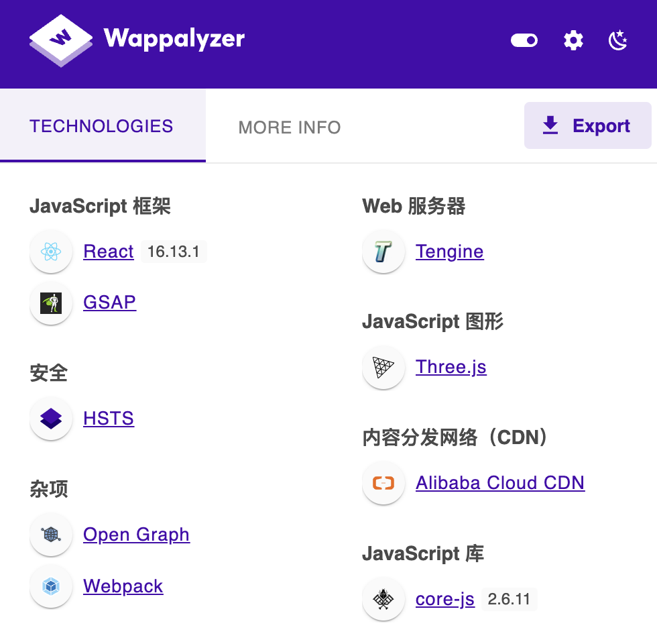657x644 pixels.
Task: Click the 杂项 category heading
Action: tap(48, 489)
